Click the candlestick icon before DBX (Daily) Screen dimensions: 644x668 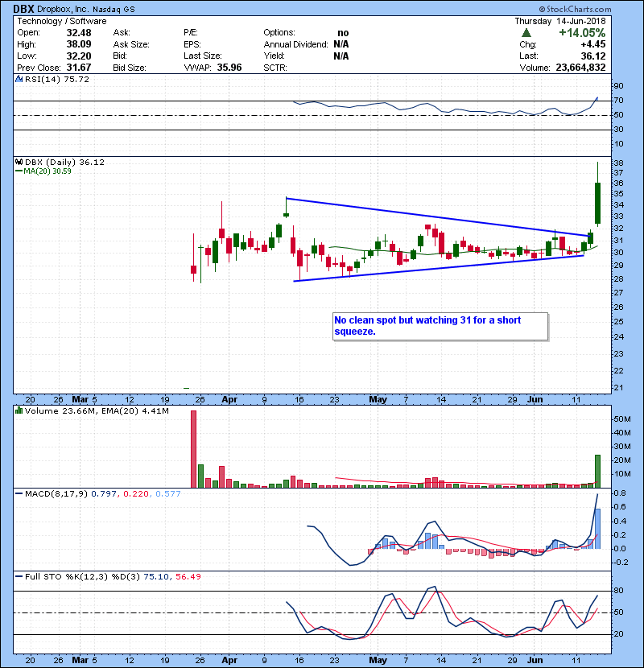pos(19,162)
